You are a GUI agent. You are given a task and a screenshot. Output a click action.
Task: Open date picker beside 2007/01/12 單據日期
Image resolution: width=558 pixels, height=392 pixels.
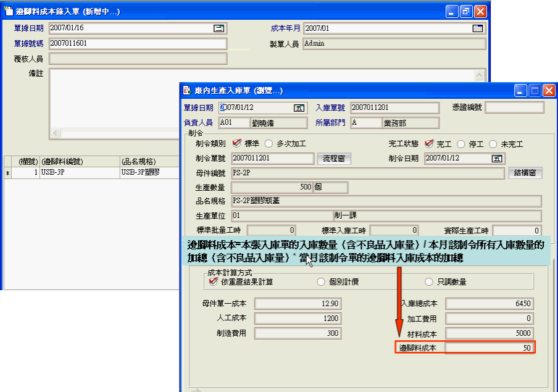click(299, 107)
